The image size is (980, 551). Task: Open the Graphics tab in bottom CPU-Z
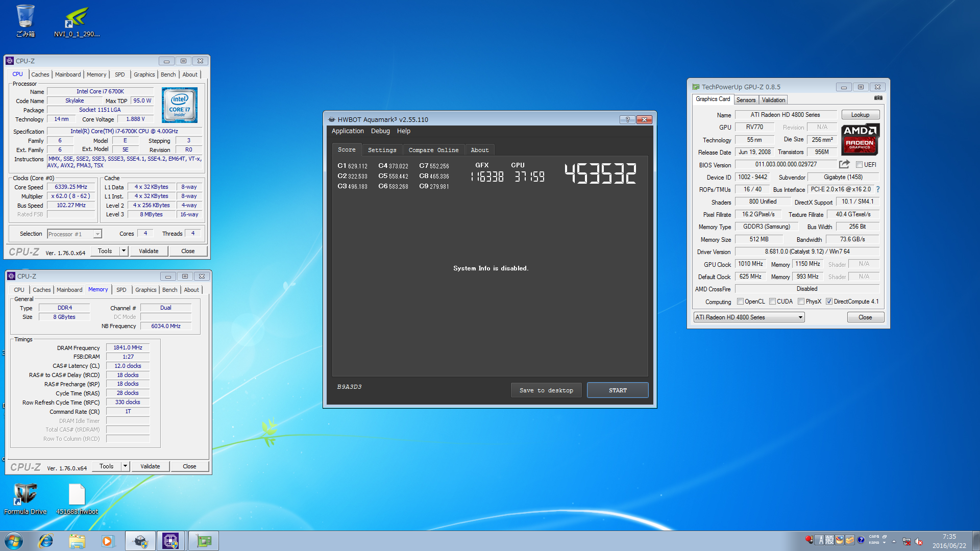coord(145,290)
